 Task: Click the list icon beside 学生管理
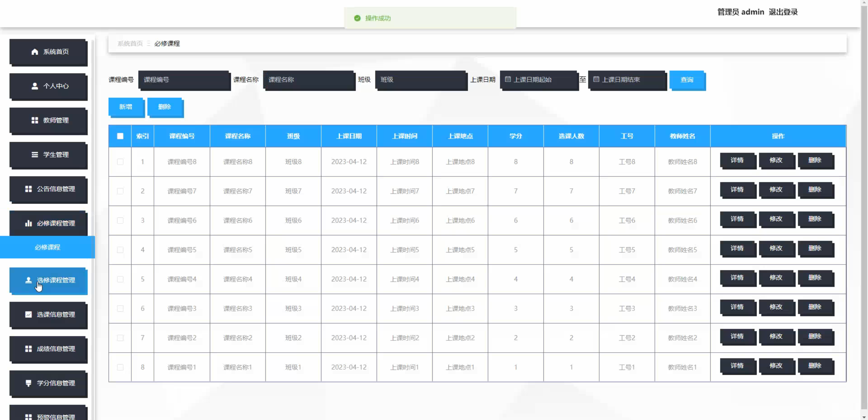[x=35, y=155]
